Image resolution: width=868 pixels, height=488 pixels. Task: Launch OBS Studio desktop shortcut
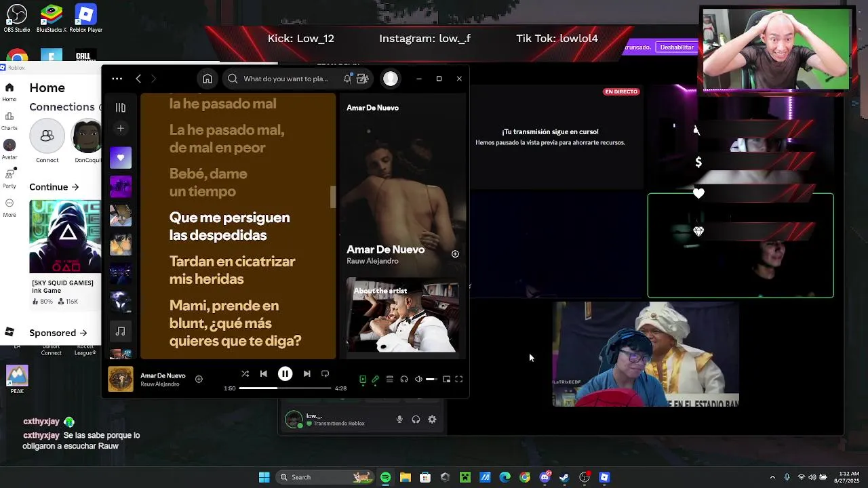(x=17, y=18)
